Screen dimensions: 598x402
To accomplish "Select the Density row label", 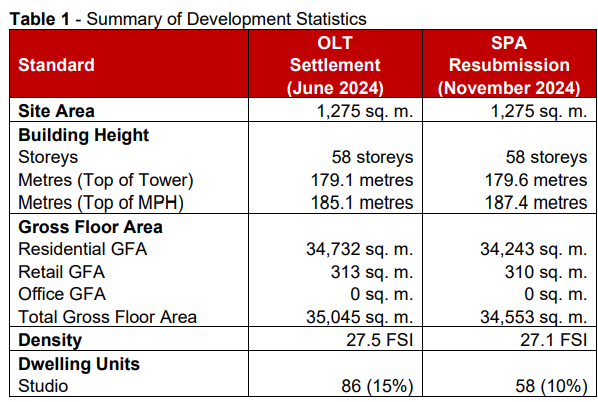I will [50, 340].
